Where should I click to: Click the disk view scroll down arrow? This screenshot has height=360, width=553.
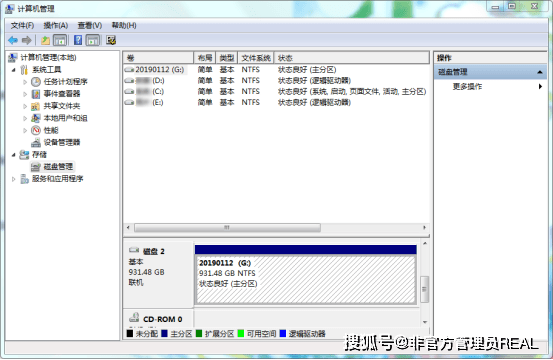425,322
